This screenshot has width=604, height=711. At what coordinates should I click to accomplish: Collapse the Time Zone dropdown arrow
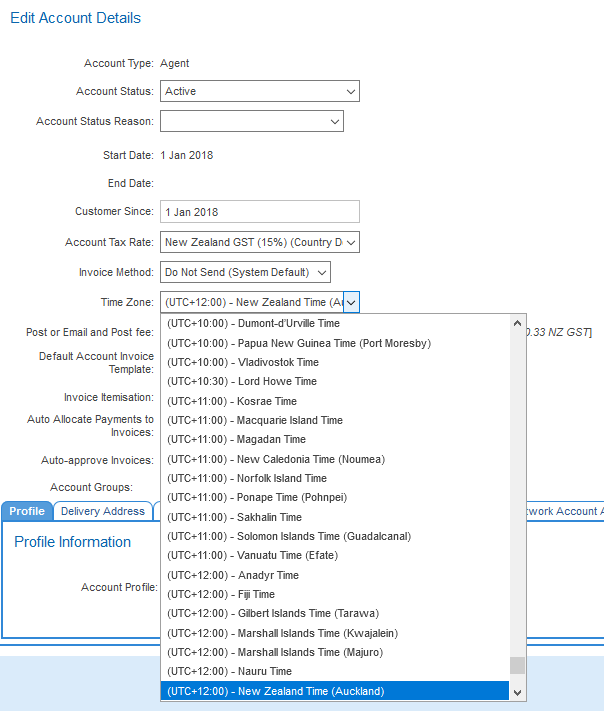(x=351, y=302)
